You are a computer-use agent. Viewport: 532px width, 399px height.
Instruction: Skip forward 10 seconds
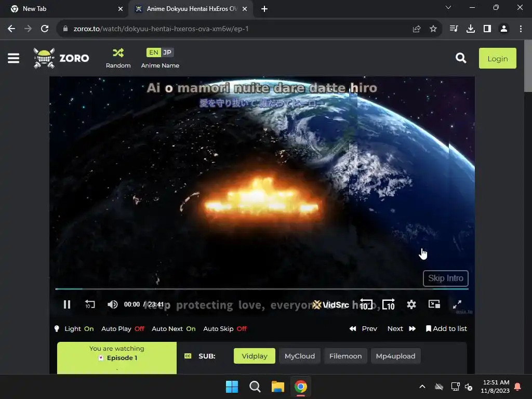(389, 304)
